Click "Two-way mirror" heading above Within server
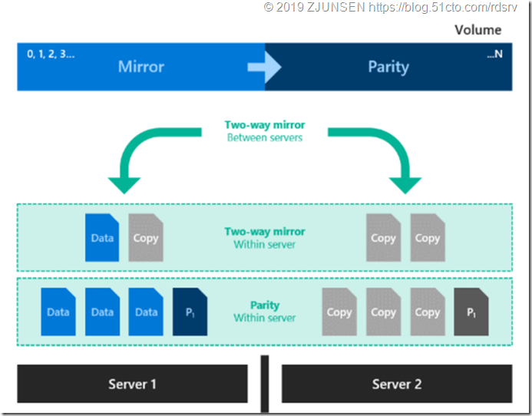 265,232
